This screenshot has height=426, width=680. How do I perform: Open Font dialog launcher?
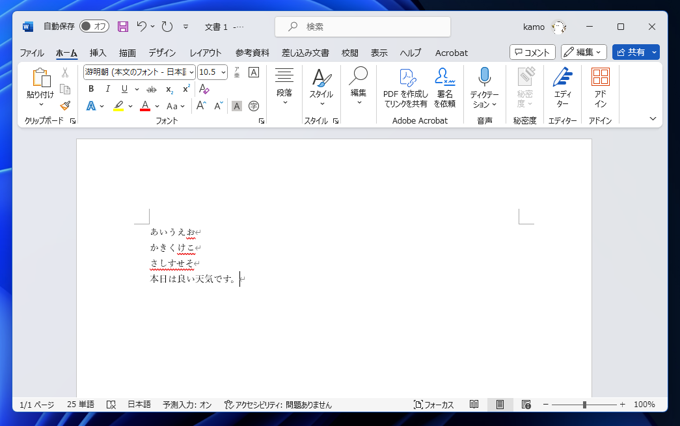(262, 121)
